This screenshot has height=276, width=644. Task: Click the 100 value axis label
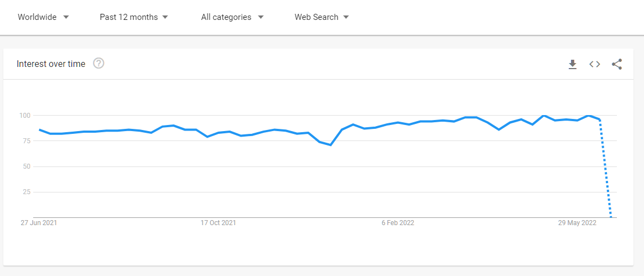point(25,116)
